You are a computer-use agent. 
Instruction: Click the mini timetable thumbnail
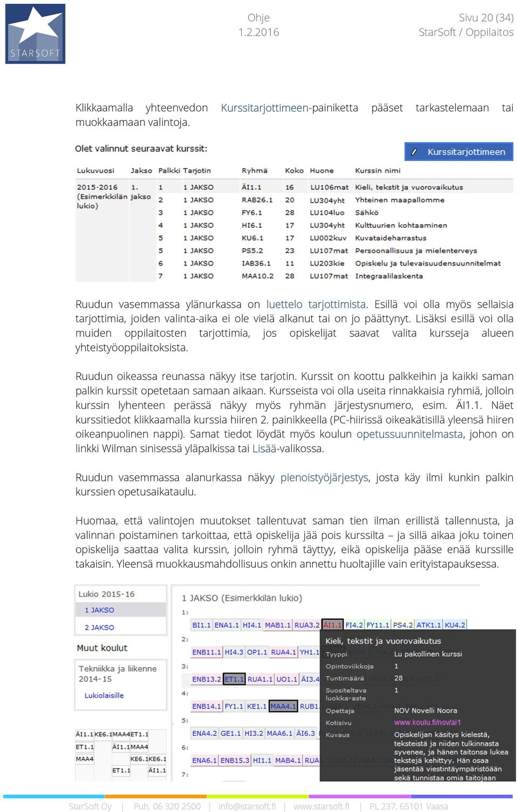pyautogui.click(x=121, y=752)
